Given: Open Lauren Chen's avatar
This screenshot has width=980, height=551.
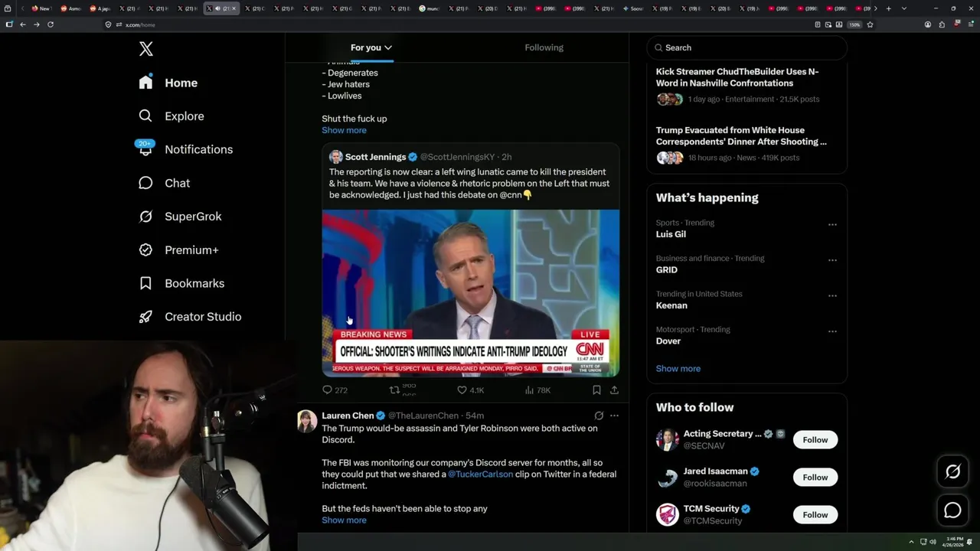Looking at the screenshot, I should (307, 421).
